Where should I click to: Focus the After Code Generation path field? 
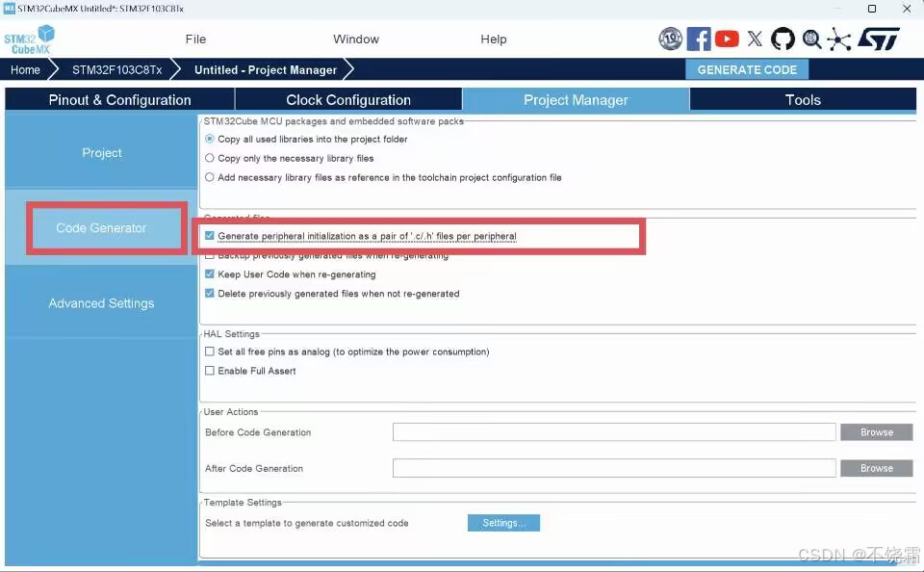pyautogui.click(x=614, y=468)
